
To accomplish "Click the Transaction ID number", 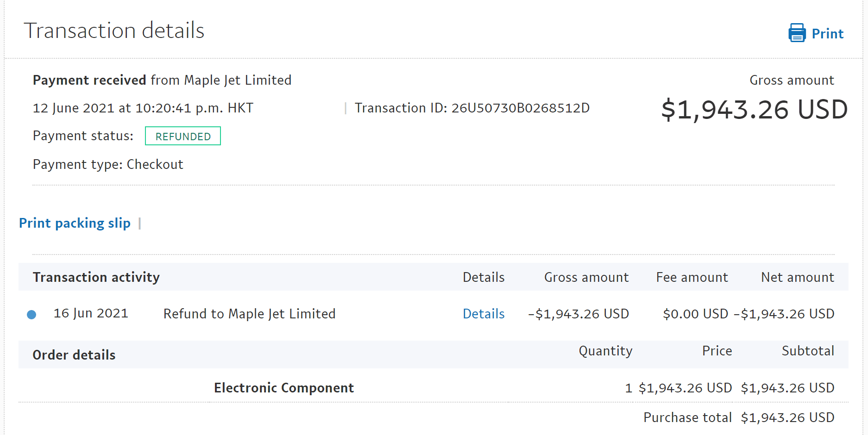I will tap(520, 108).
